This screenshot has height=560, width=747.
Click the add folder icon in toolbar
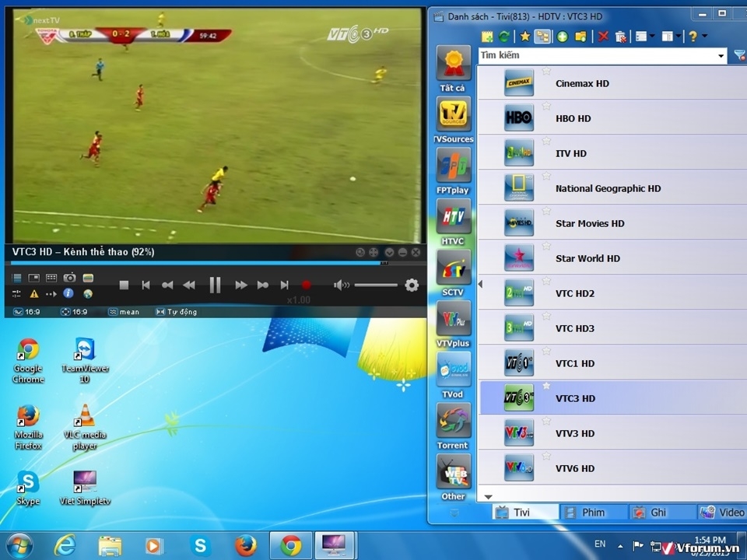point(580,37)
